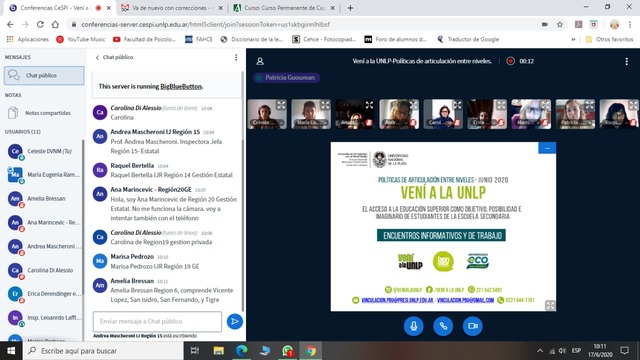Screen dimensions: 640x360
Task: Toggle webcam sharing with the camera button
Action: point(473,326)
